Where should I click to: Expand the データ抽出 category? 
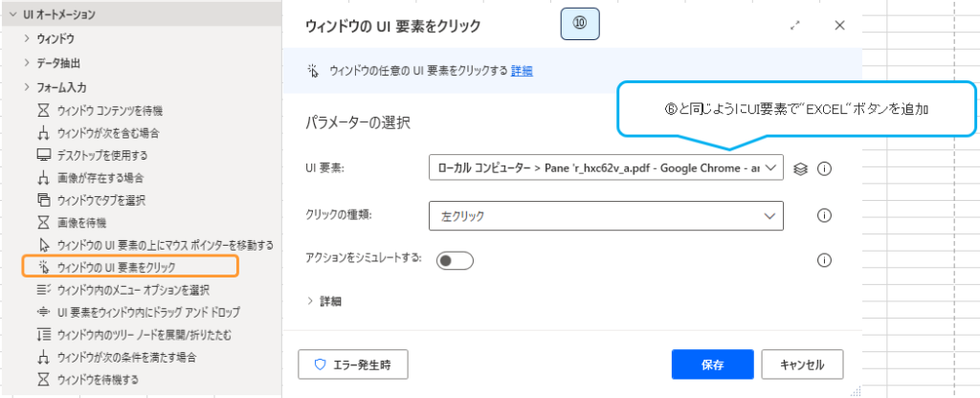click(26, 62)
